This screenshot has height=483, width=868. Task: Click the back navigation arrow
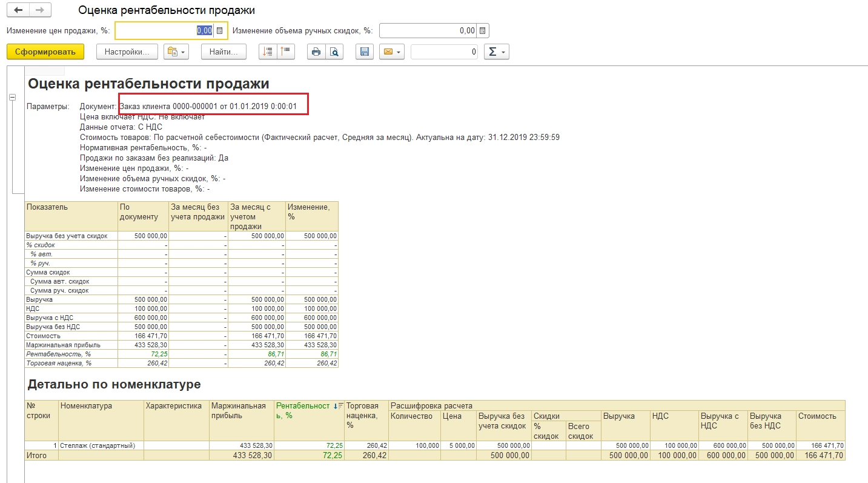tap(18, 10)
